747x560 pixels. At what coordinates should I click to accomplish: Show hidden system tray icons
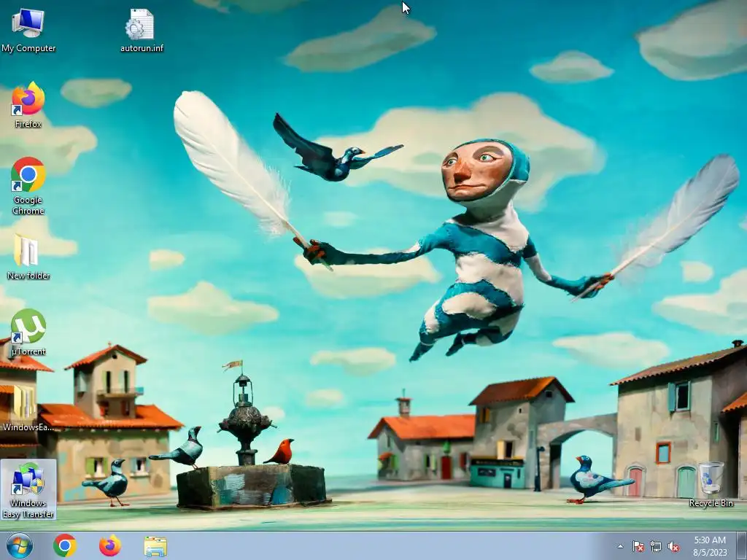click(620, 547)
